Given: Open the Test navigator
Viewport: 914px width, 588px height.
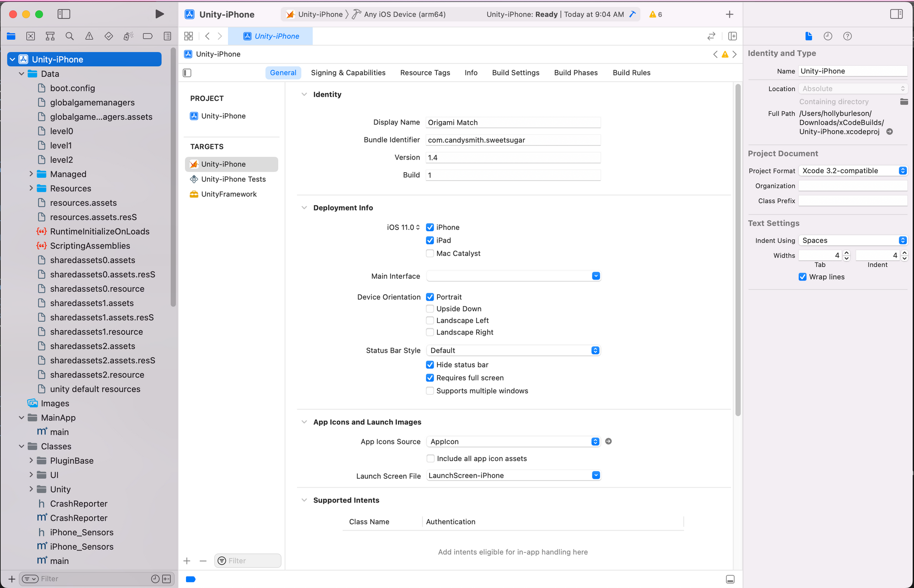Looking at the screenshot, I should coord(109,36).
